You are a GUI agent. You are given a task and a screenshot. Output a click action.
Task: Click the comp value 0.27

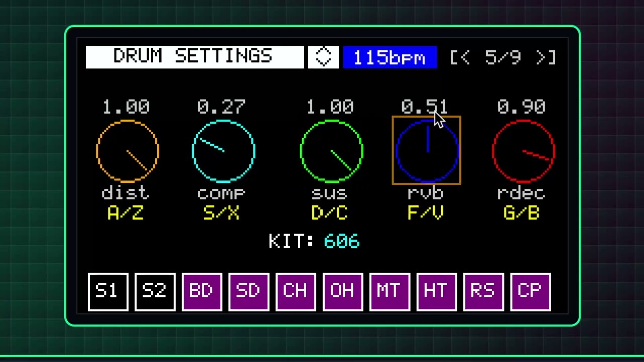(221, 107)
